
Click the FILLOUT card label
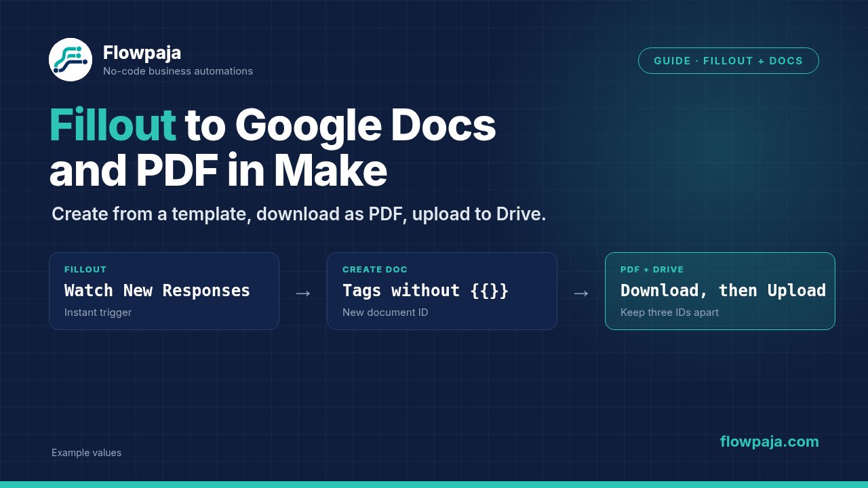click(x=85, y=270)
